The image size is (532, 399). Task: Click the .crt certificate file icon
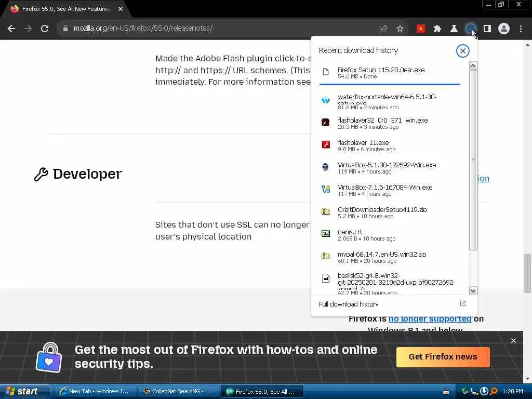326,234
